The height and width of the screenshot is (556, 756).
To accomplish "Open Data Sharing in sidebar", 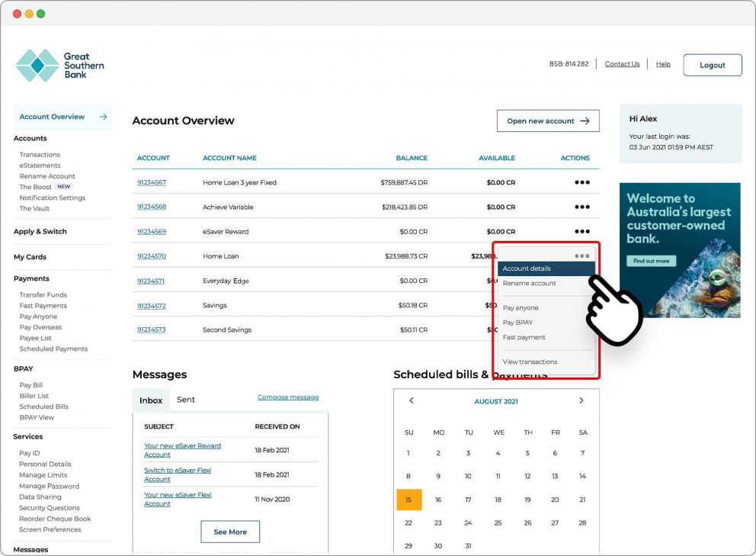I will 40,497.
